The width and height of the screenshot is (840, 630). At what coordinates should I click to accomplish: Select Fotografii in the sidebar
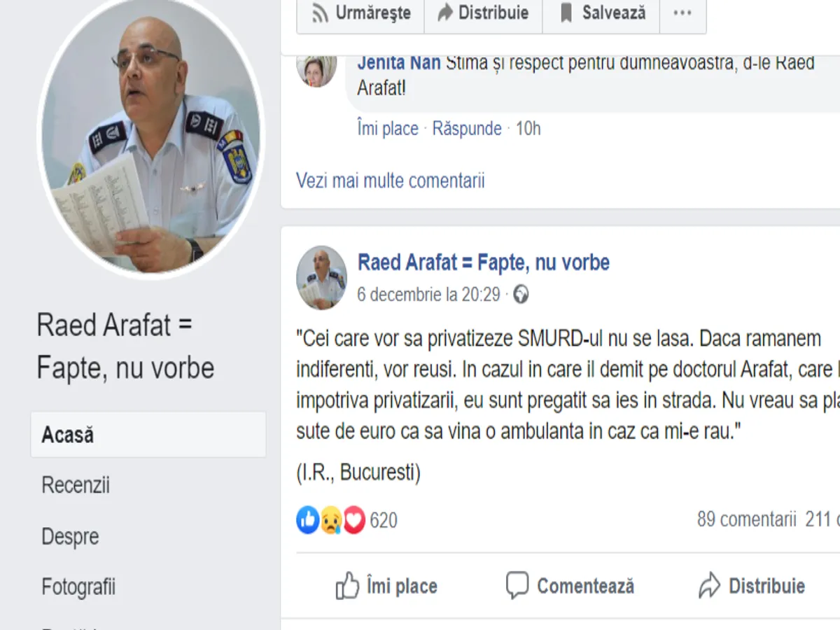tap(78, 587)
